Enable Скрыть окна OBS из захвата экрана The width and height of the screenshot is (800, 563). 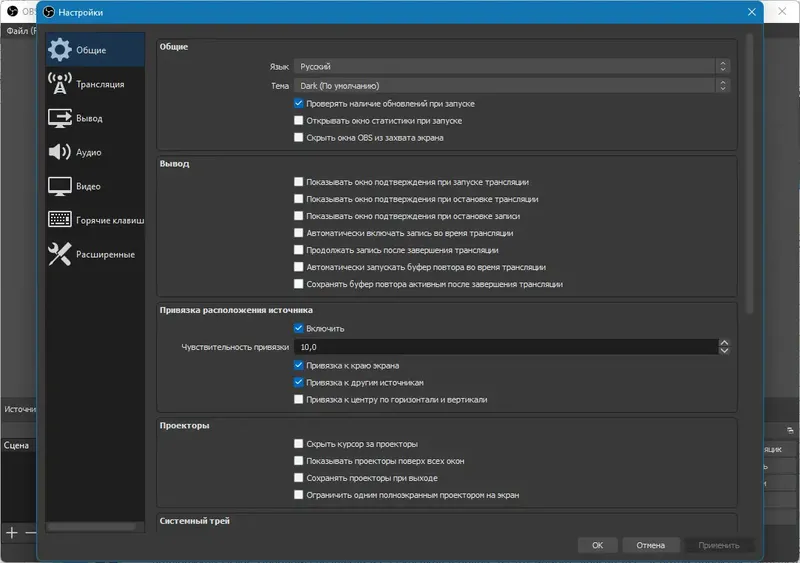[x=298, y=137]
